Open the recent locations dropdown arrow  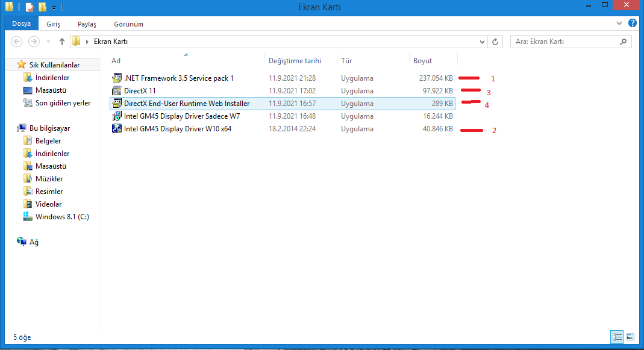point(48,42)
